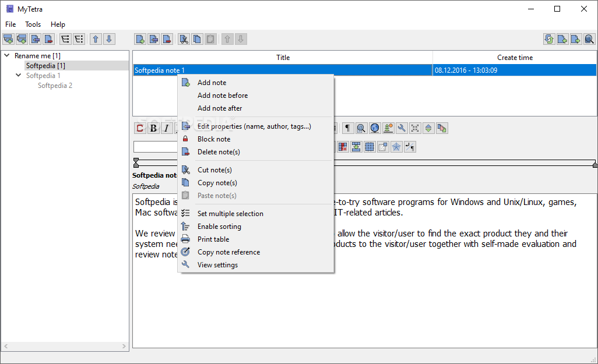Collapse the 'Rename me [1]' tree branch

7,55
